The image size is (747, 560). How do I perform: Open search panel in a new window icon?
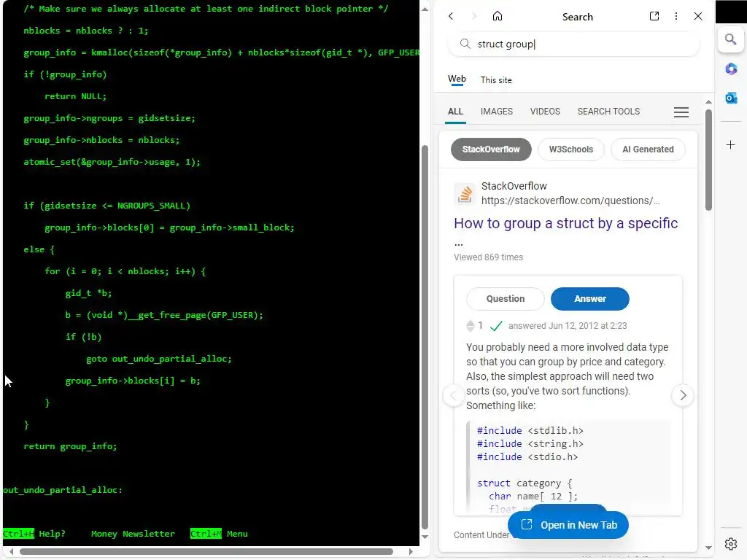[x=654, y=16]
